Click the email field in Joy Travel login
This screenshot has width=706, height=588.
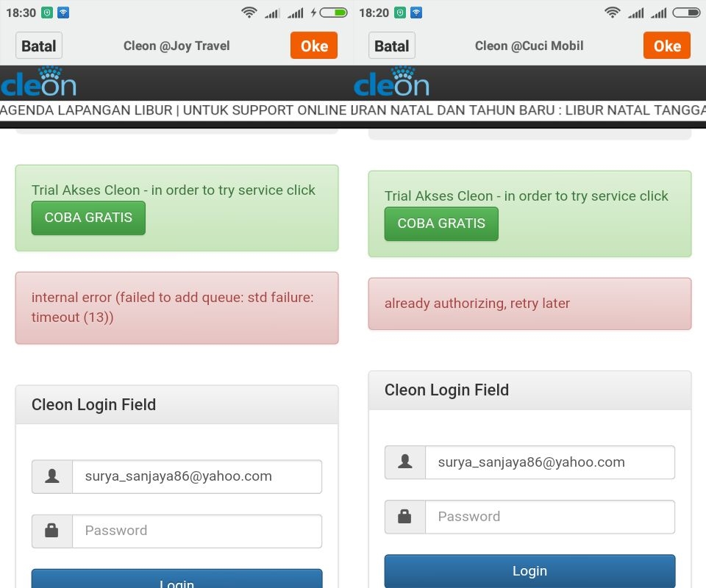(197, 476)
